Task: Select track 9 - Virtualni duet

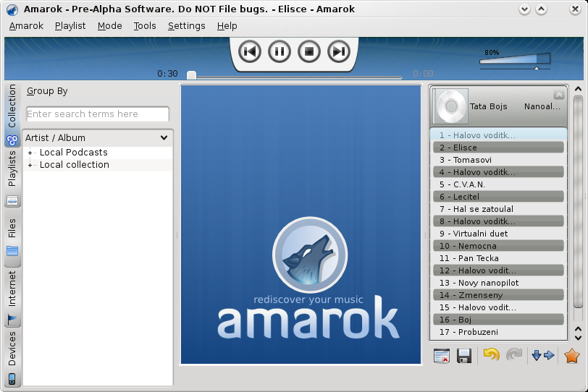Action: pos(498,234)
